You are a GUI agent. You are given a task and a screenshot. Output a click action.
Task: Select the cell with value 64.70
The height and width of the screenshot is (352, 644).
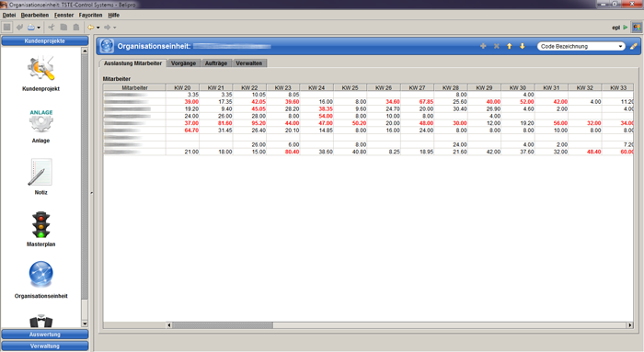point(183,131)
